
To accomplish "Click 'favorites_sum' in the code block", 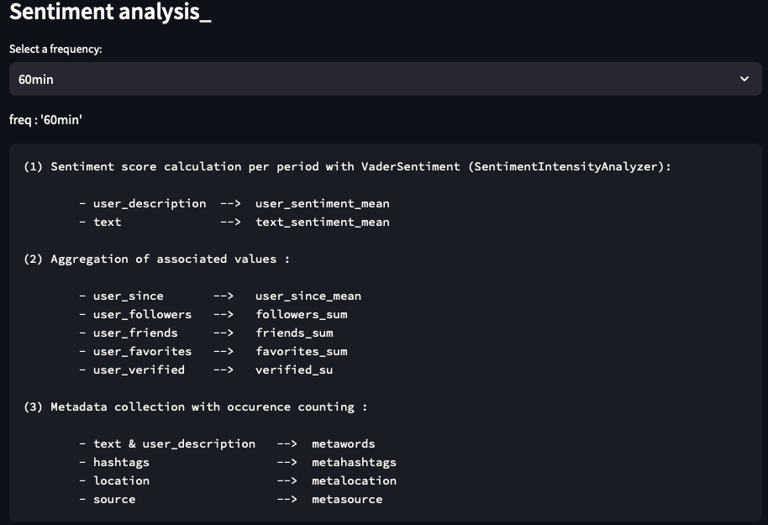I will [301, 351].
